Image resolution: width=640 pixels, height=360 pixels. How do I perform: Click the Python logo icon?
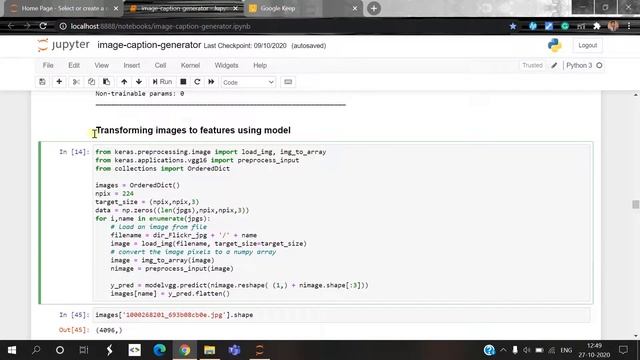click(554, 45)
